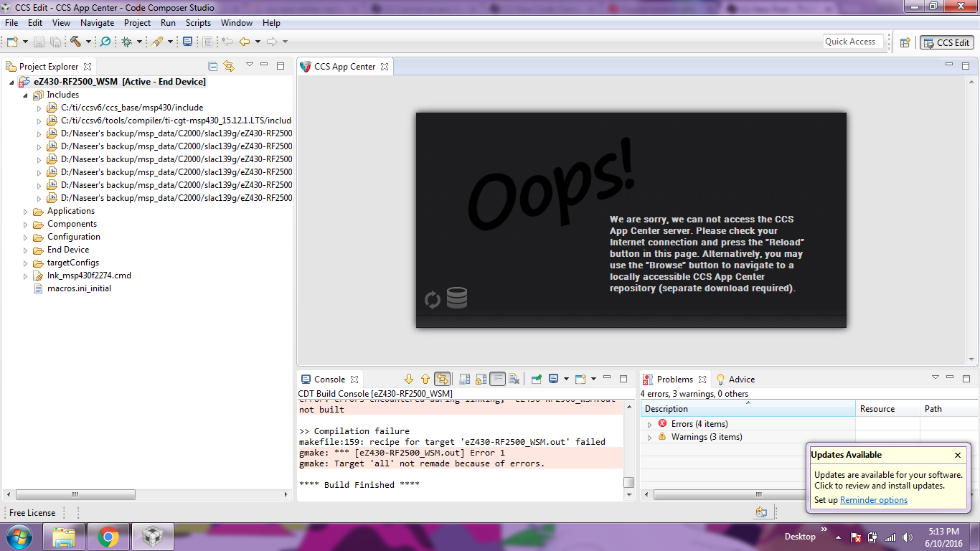
Task: Click the Console up arrow icon
Action: click(425, 379)
